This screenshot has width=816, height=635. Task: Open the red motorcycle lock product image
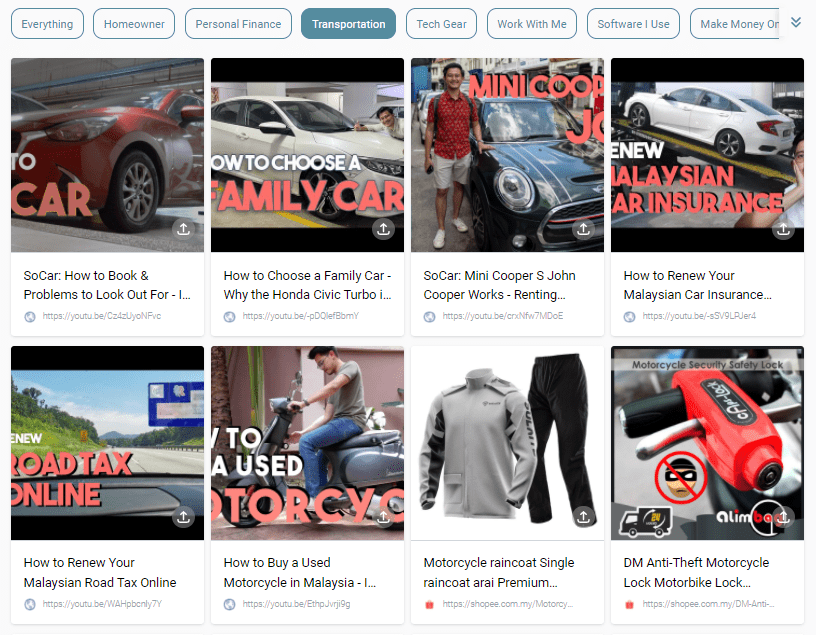tap(707, 443)
